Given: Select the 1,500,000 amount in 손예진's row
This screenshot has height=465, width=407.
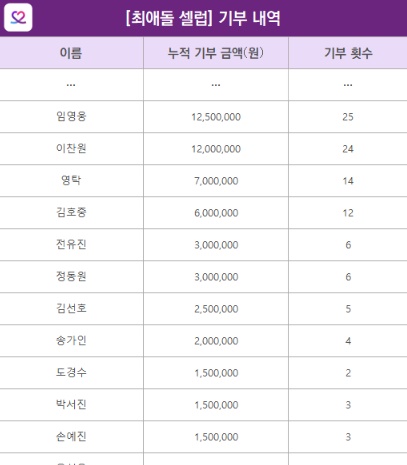Looking at the screenshot, I should (x=216, y=437).
